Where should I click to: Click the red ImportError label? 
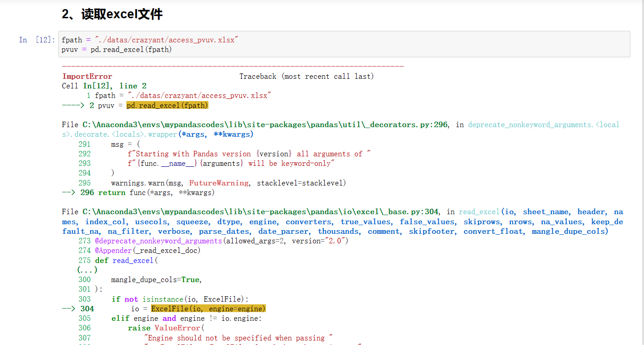point(87,76)
